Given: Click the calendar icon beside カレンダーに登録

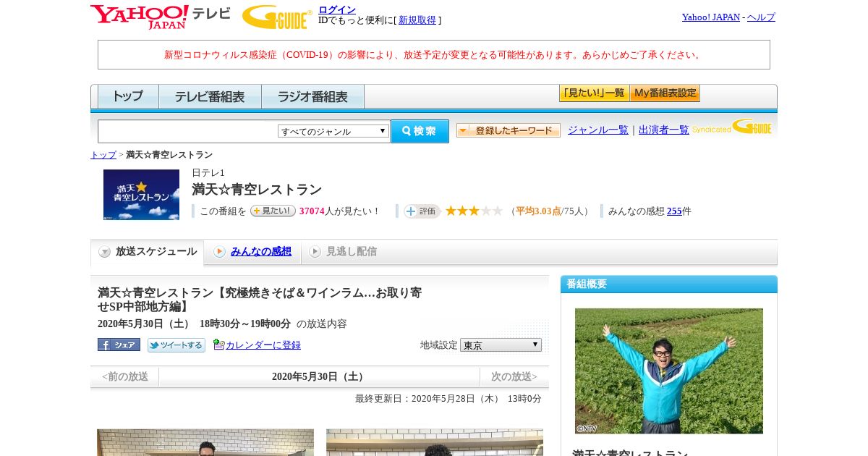Looking at the screenshot, I should pos(219,345).
